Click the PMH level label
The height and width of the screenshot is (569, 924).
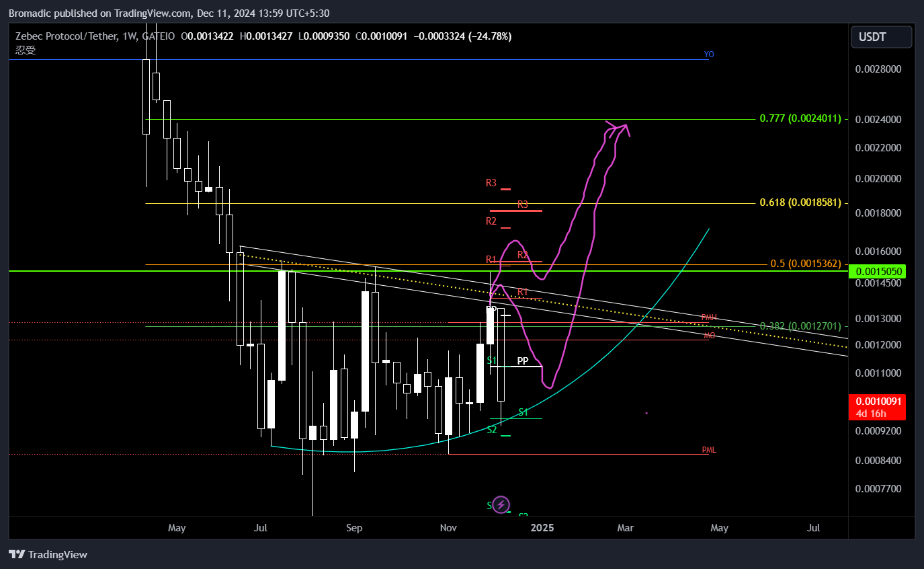[x=709, y=317]
